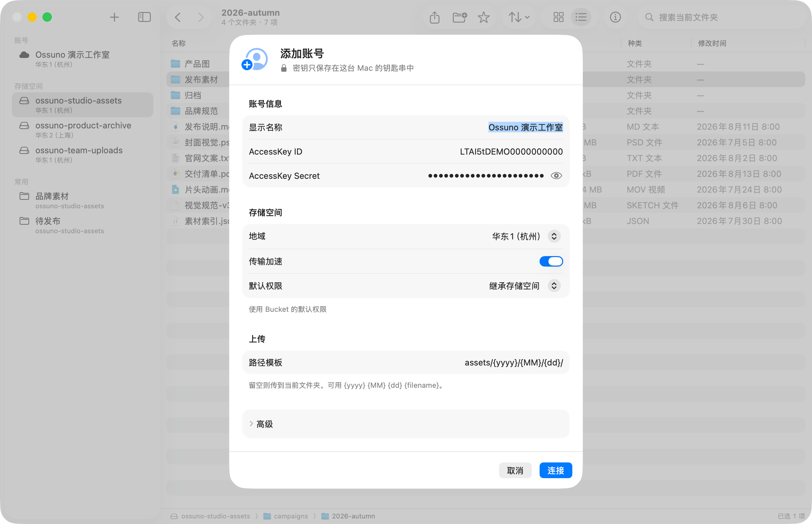Click the star favorite icon
Image resolution: width=812 pixels, height=524 pixels.
pyautogui.click(x=483, y=17)
